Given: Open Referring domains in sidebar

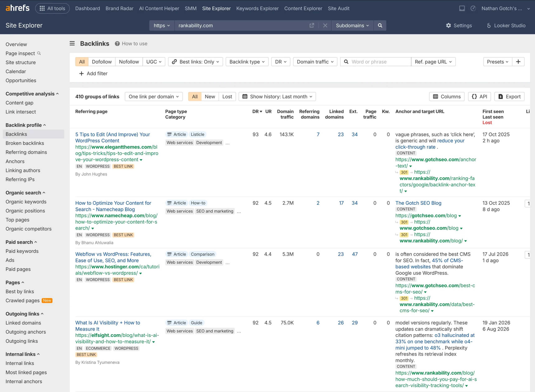Looking at the screenshot, I should click(x=26, y=152).
